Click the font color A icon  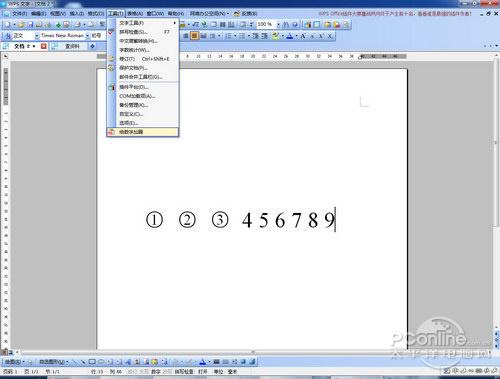point(290,36)
